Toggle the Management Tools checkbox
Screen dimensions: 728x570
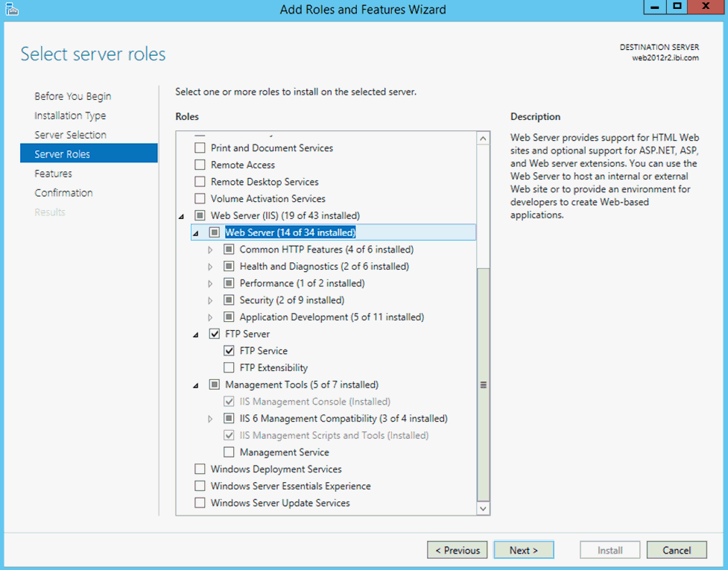coord(214,384)
